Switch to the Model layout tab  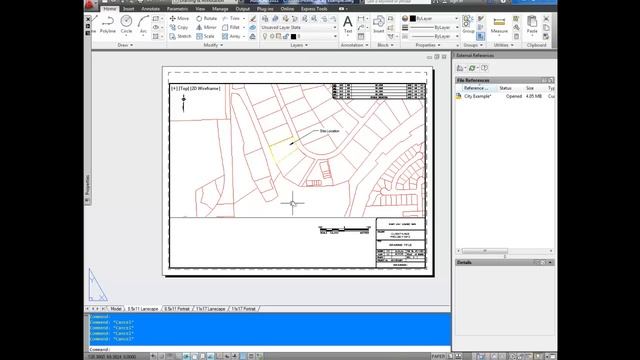click(116, 309)
